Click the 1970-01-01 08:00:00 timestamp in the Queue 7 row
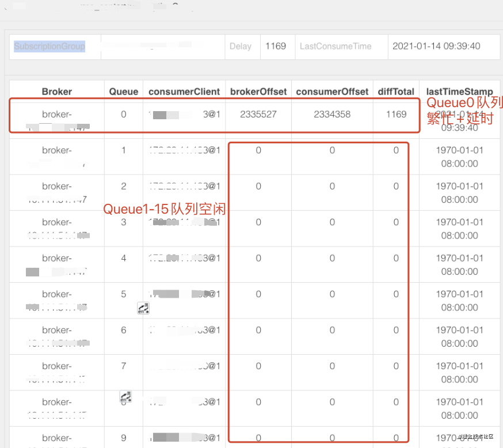The width and height of the screenshot is (503, 448). (x=459, y=373)
